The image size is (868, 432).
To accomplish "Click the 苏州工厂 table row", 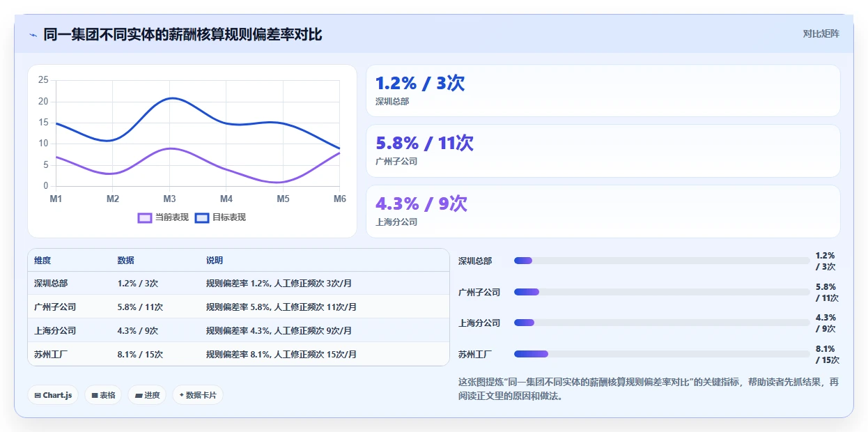I will click(239, 354).
